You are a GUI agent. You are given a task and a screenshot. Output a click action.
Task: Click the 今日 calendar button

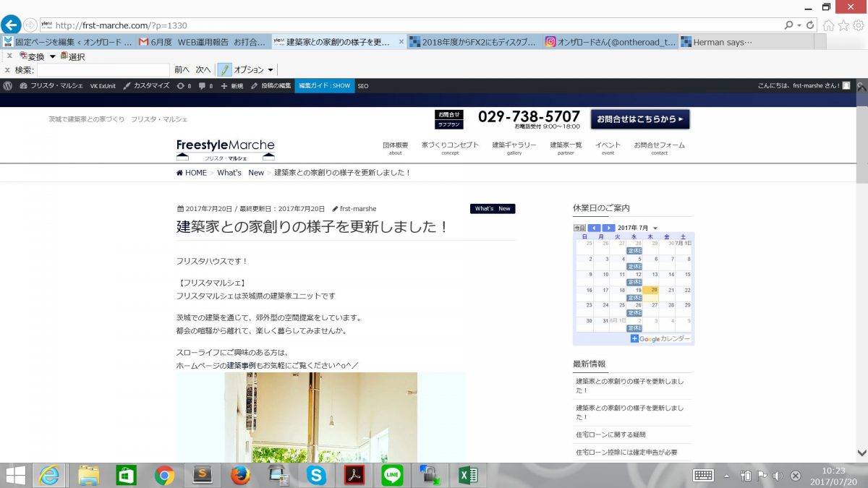click(x=579, y=228)
